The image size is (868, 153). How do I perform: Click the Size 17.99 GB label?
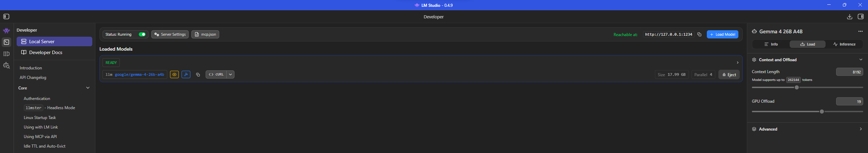click(x=672, y=74)
